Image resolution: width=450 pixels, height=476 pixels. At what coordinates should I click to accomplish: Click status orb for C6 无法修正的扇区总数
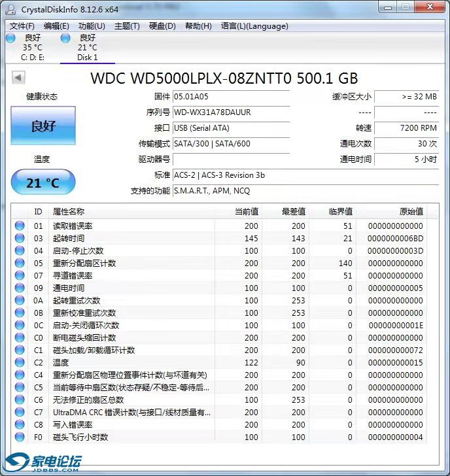(20, 399)
